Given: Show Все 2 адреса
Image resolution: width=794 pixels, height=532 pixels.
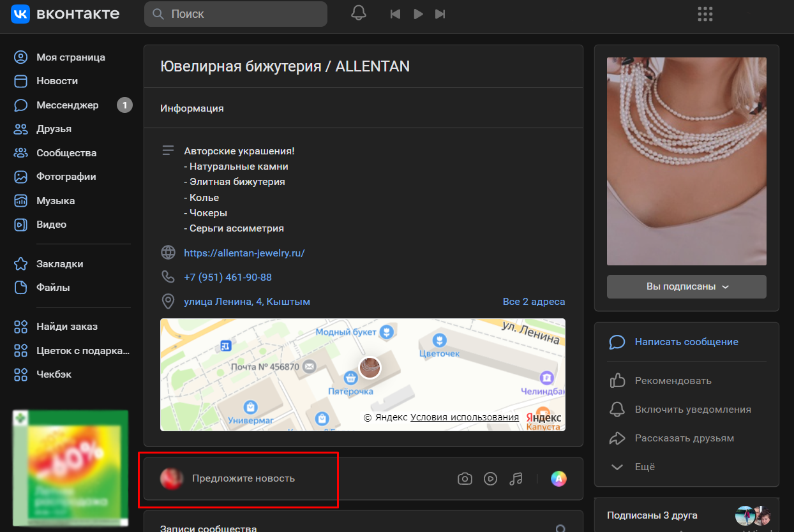Looking at the screenshot, I should [534, 302].
